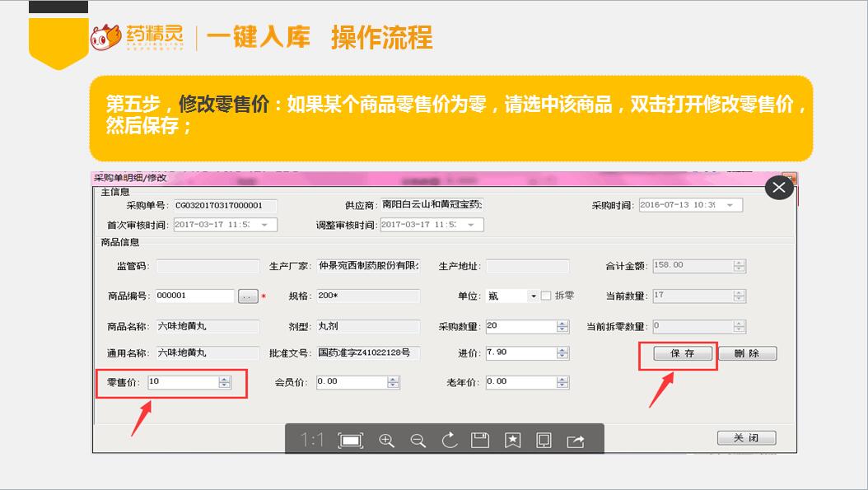Zoom in using the magnifier plus icon

coord(386,441)
